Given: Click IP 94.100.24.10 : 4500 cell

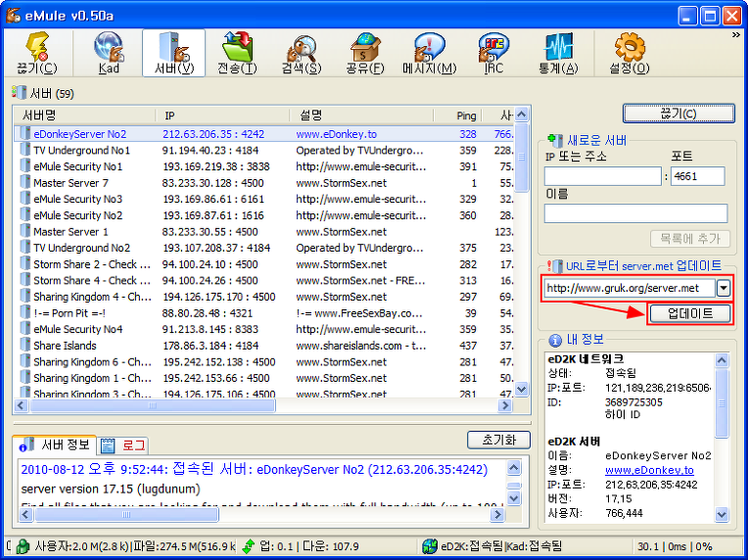Looking at the screenshot, I should 210,264.
